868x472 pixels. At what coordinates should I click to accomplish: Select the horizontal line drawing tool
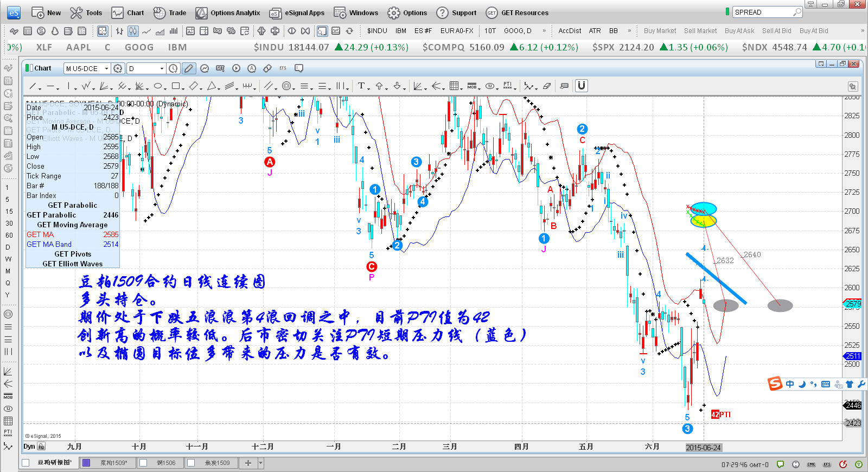coord(50,86)
